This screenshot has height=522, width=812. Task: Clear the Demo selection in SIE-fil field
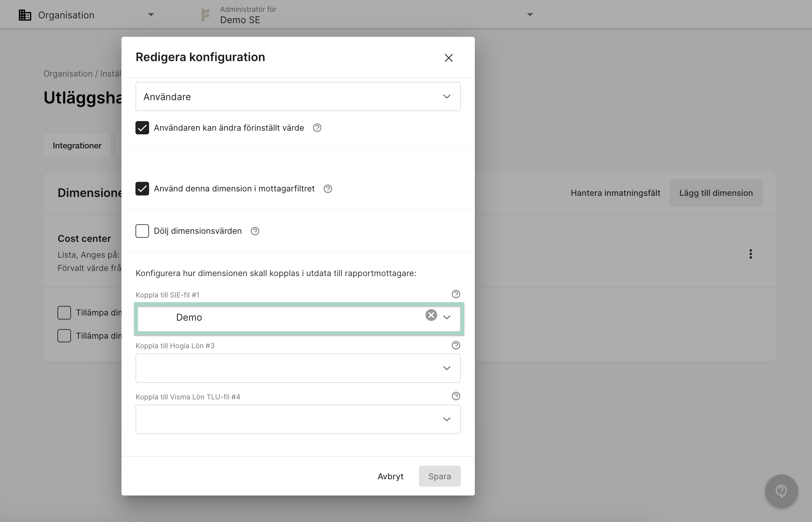(x=431, y=315)
